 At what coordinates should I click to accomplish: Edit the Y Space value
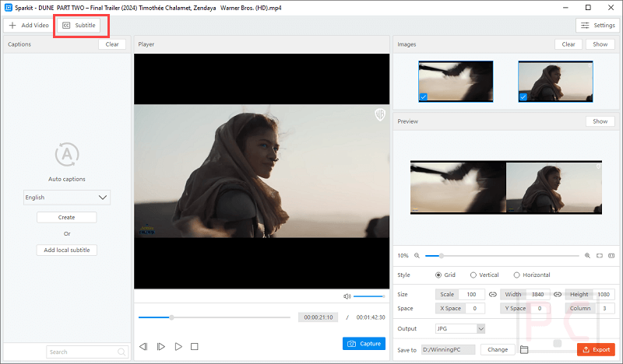[540, 308]
